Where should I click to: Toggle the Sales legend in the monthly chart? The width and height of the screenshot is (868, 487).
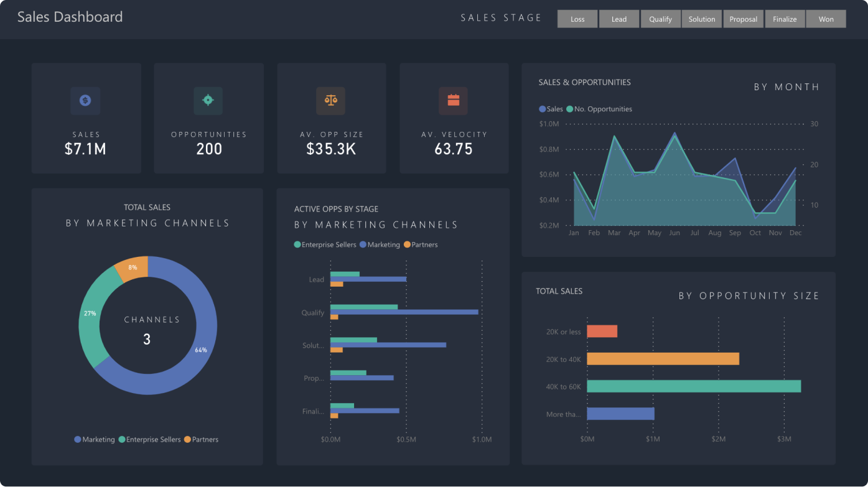[550, 109]
